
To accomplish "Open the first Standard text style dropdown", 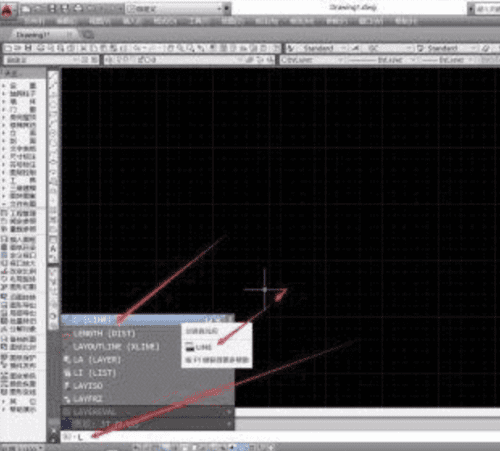I will click(x=317, y=49).
